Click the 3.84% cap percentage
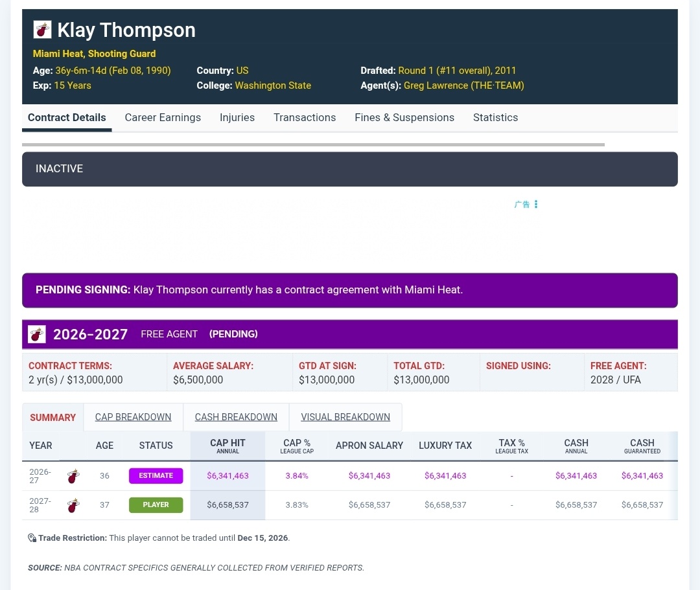 coord(297,476)
